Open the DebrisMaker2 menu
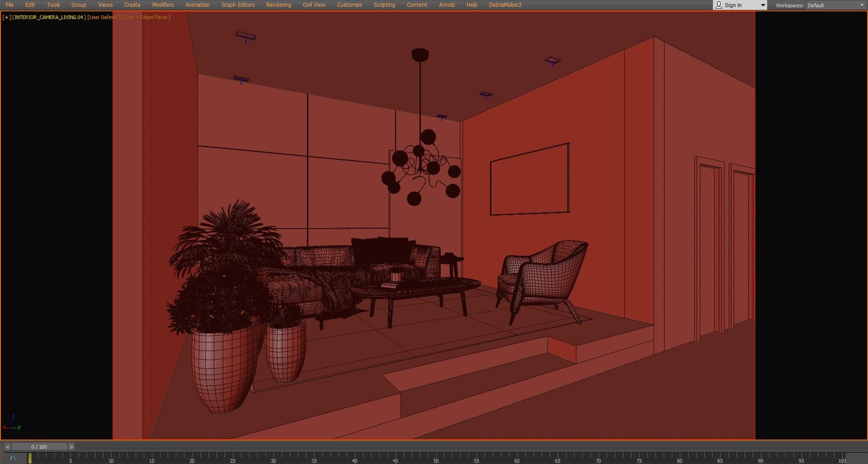 point(505,4)
